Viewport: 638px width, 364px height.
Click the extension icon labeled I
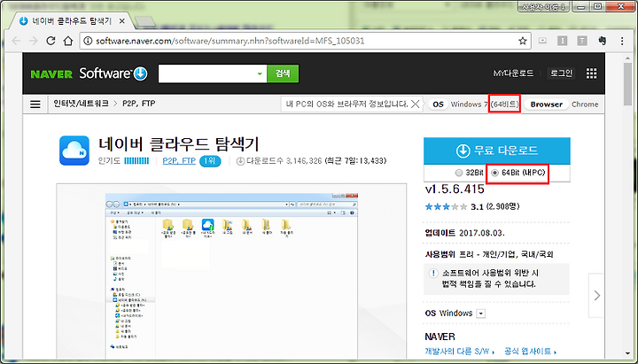tap(563, 41)
